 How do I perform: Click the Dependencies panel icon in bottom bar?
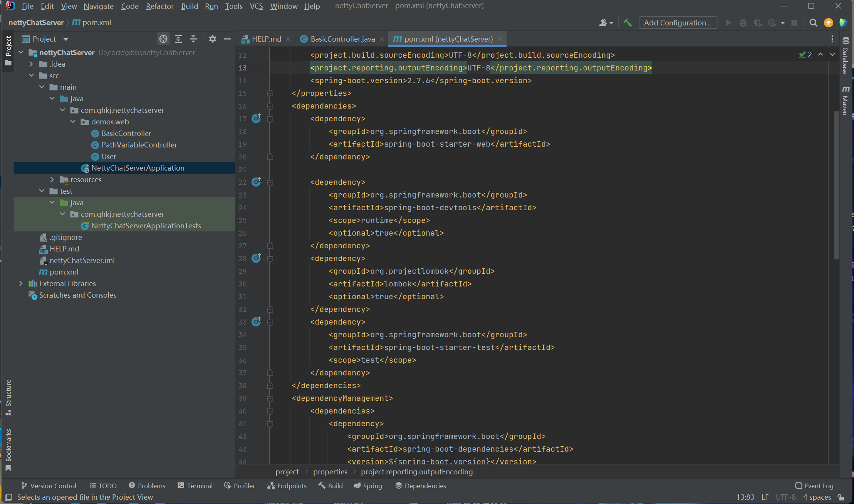(x=399, y=485)
